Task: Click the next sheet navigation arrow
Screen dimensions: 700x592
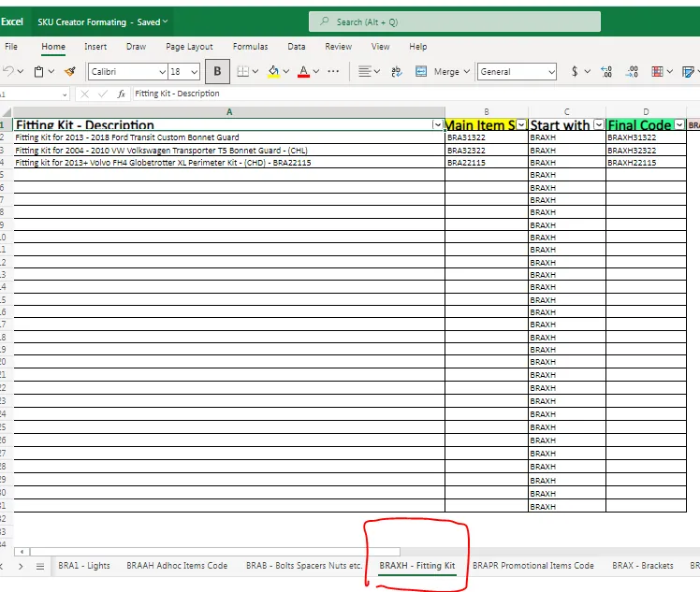Action: tap(21, 567)
